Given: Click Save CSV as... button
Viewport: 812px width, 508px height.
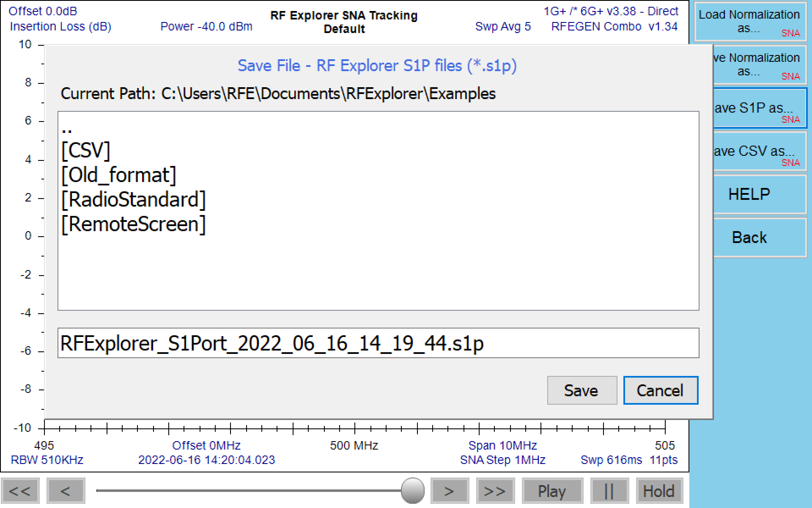Looking at the screenshot, I should coord(760,151).
